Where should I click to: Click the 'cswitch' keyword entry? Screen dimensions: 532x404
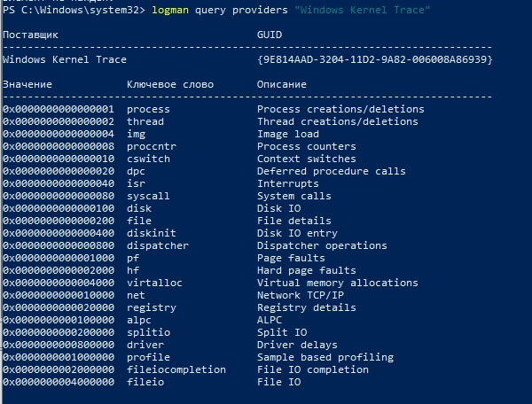click(148, 159)
